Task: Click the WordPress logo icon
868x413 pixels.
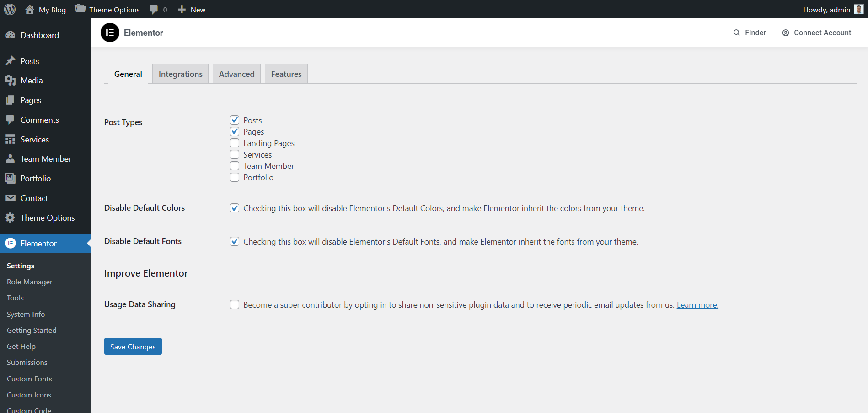Action: pos(10,10)
